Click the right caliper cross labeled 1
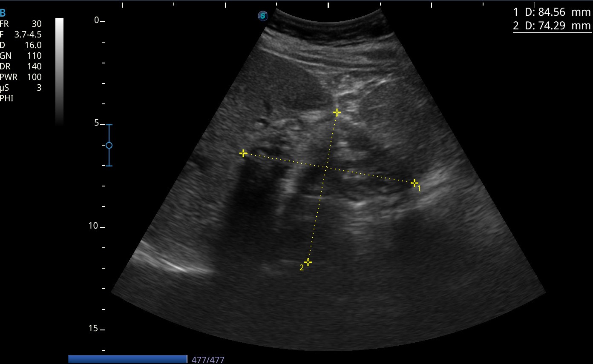Image resolution: width=593 pixels, height=364 pixels. [415, 183]
